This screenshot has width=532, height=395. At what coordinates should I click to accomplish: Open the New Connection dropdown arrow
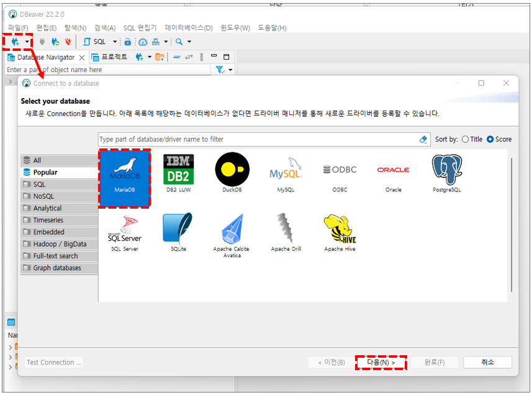(27, 42)
